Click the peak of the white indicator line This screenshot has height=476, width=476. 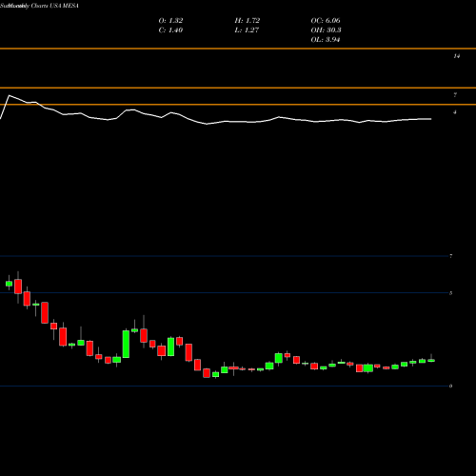pyautogui.click(x=9, y=95)
